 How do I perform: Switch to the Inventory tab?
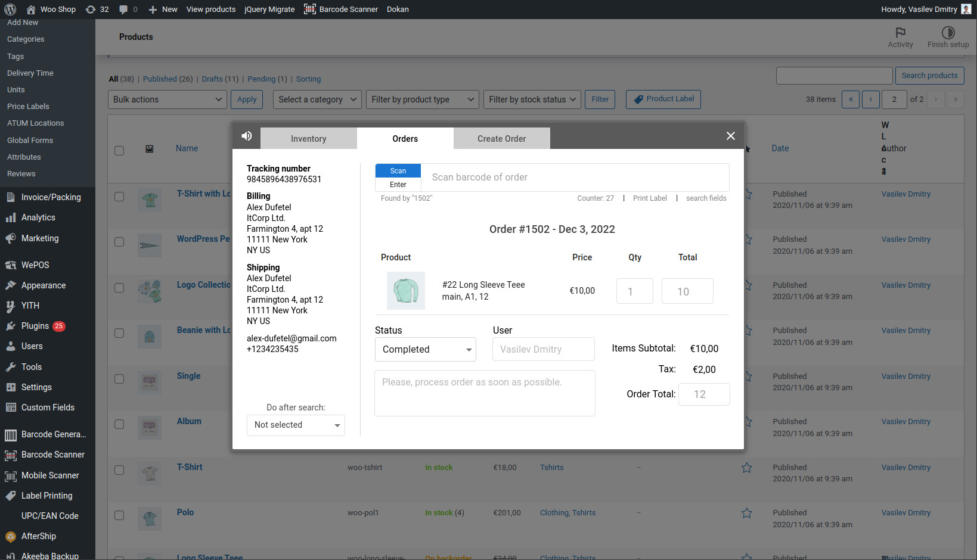(308, 139)
